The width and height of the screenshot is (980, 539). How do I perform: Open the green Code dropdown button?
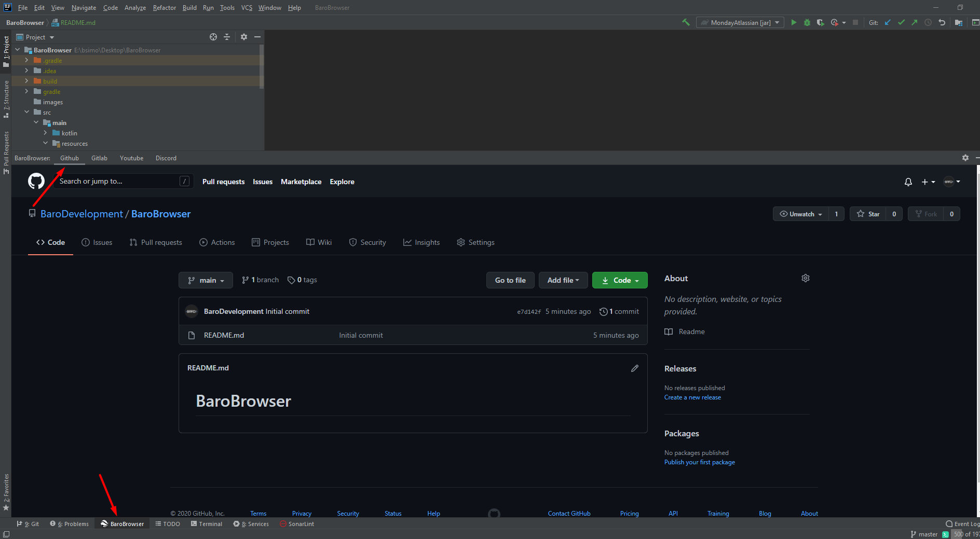620,280
